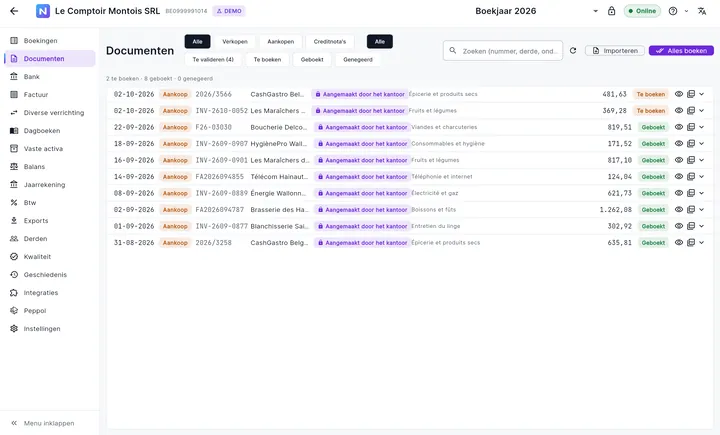The image size is (720, 435).
Task: Open Diverse verrichting in sidebar
Action: coord(50,113)
